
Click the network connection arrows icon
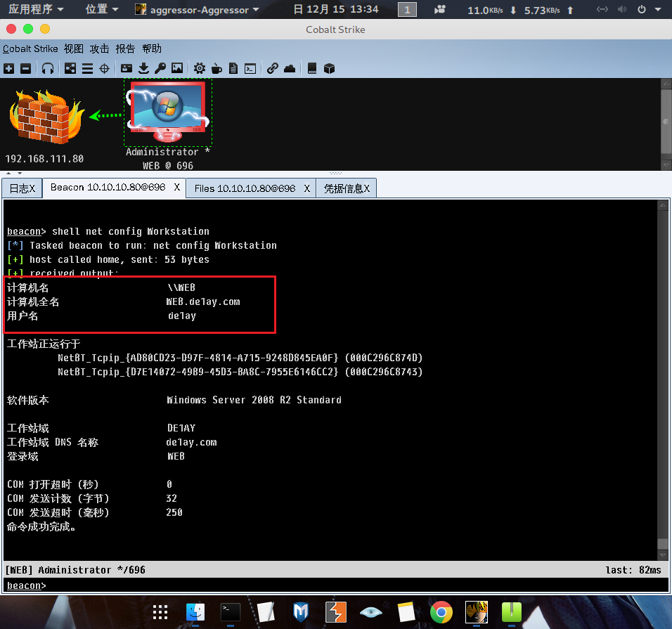[602, 9]
